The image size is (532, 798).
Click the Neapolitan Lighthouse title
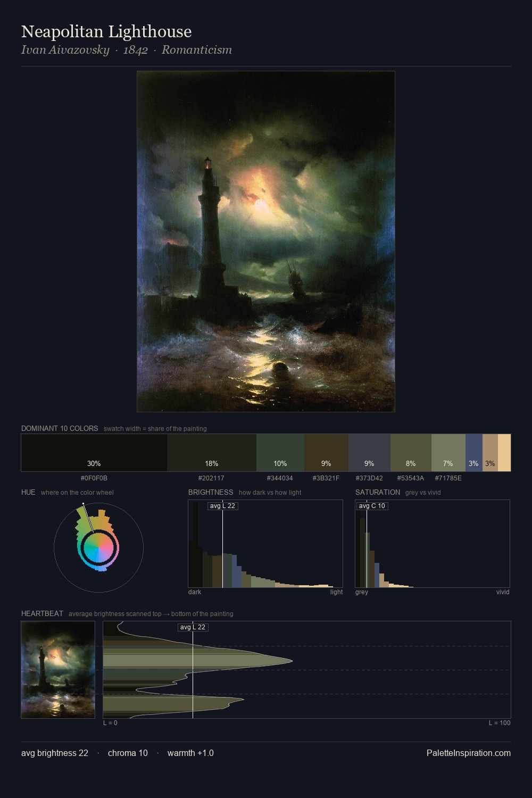[106, 31]
